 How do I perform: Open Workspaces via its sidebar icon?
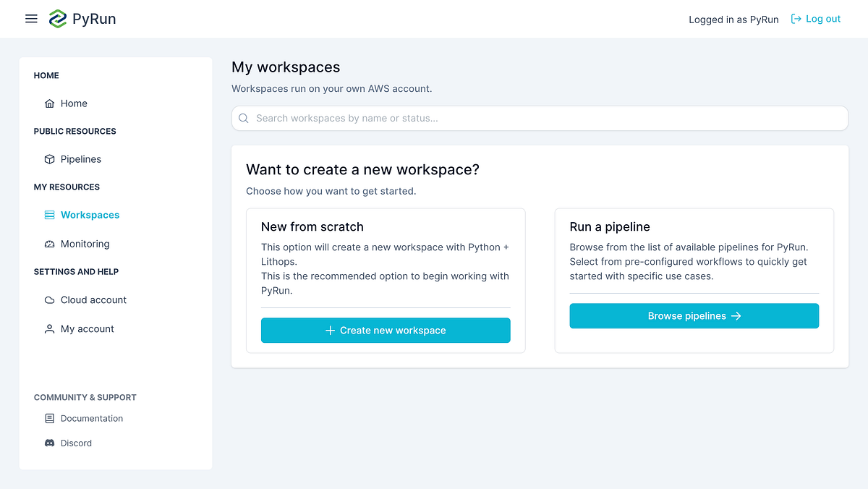click(x=49, y=214)
